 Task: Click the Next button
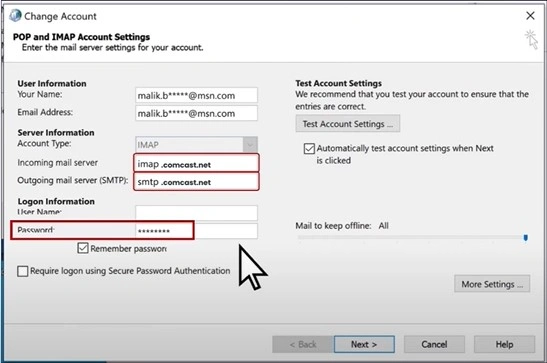(x=364, y=345)
